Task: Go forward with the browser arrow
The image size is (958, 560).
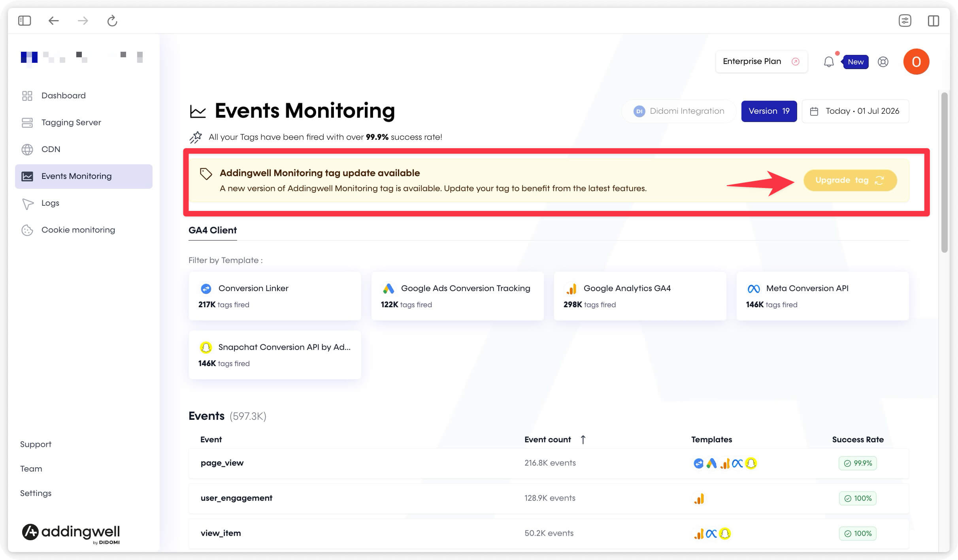Action: 83,21
